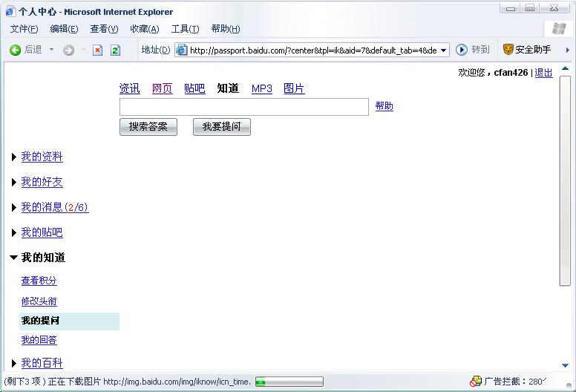Click the page icon in address bar

181,50
